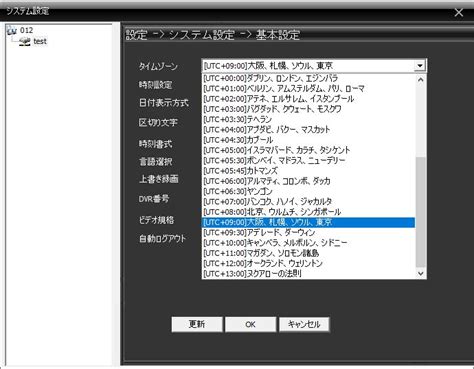
Task: Select UTC+01:00 Berlin, Amsterdam, Paris, Rome
Action: [x=308, y=89]
